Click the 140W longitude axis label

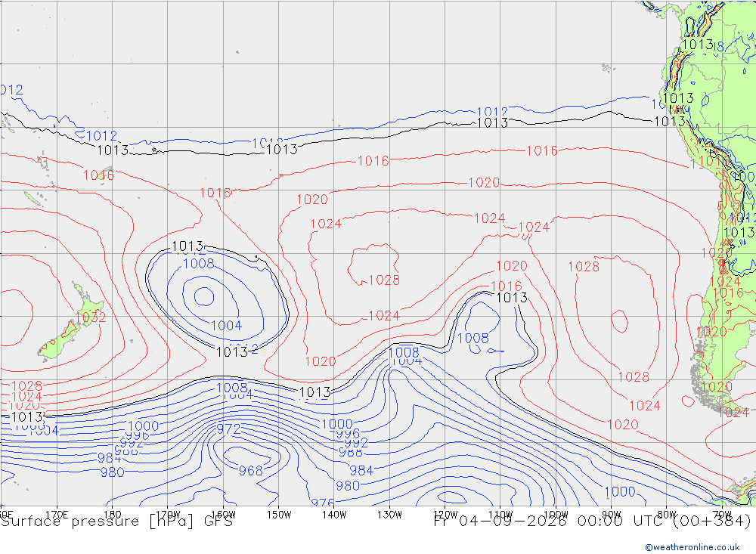tap(334, 515)
